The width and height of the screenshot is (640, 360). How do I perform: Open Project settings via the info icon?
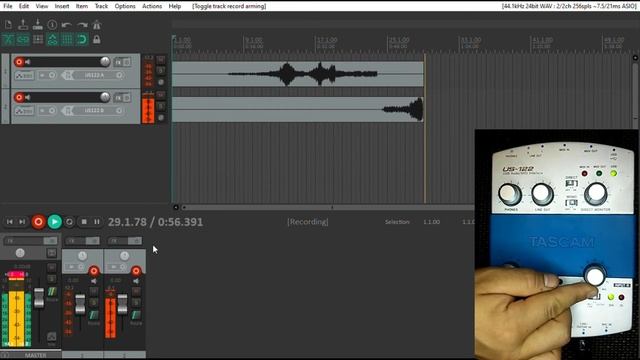click(52, 24)
